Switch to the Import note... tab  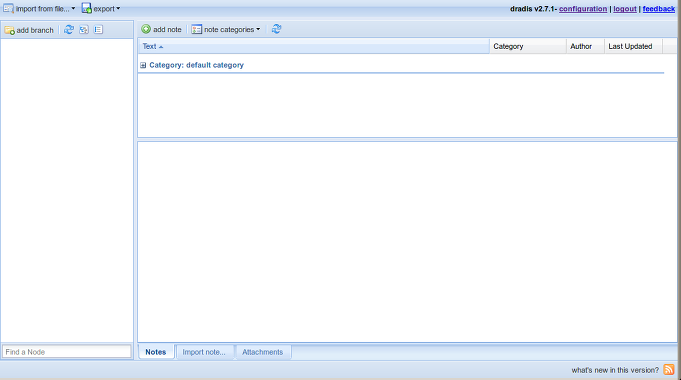click(204, 352)
